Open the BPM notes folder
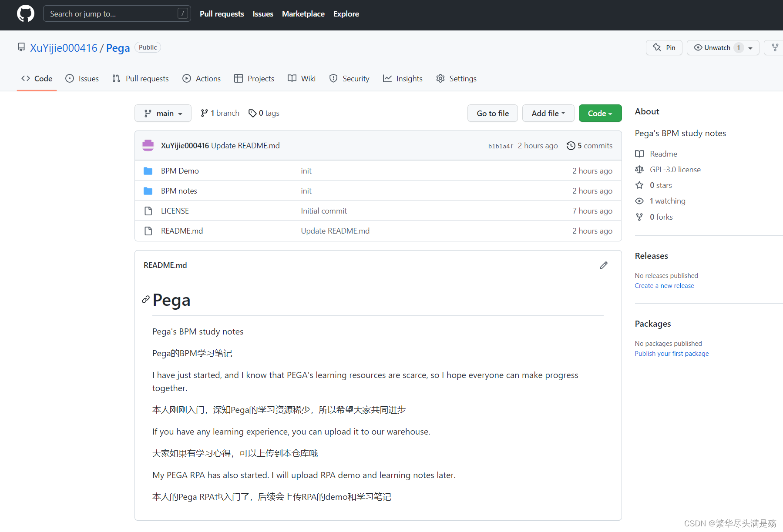The height and width of the screenshot is (532, 783). click(x=179, y=191)
